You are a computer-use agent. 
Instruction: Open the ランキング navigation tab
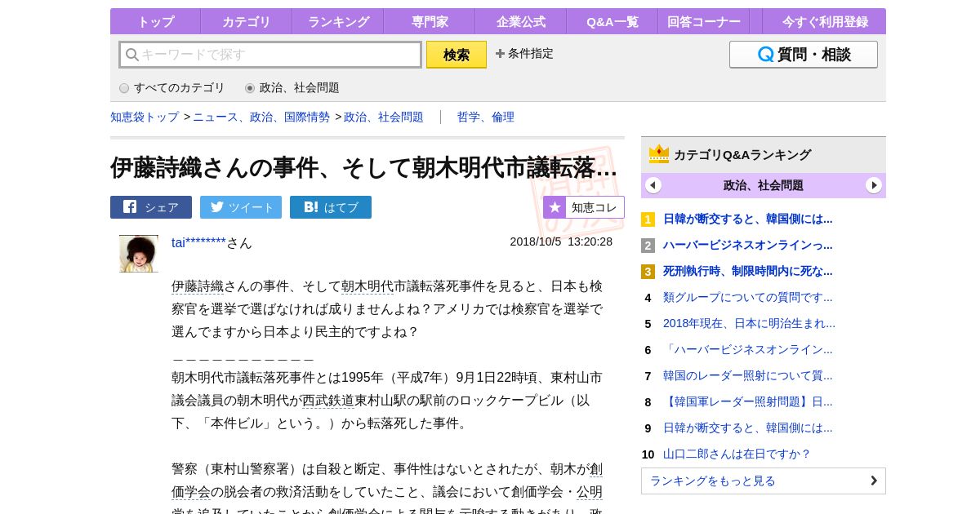337,21
